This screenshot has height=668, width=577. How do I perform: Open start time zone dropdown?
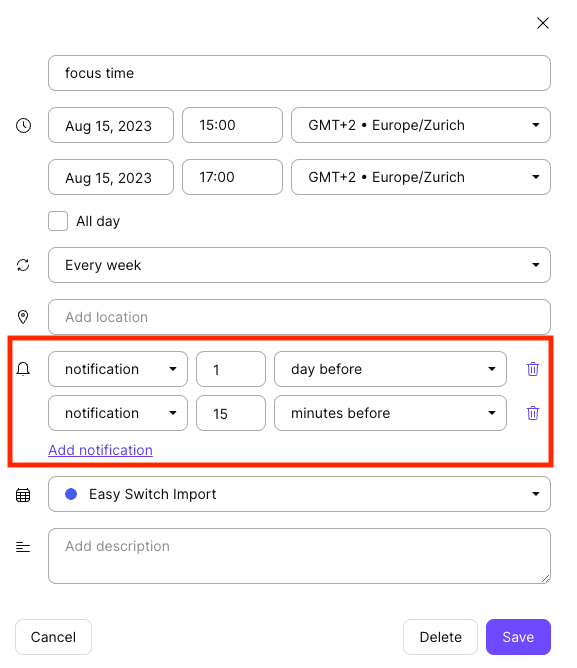pos(421,125)
